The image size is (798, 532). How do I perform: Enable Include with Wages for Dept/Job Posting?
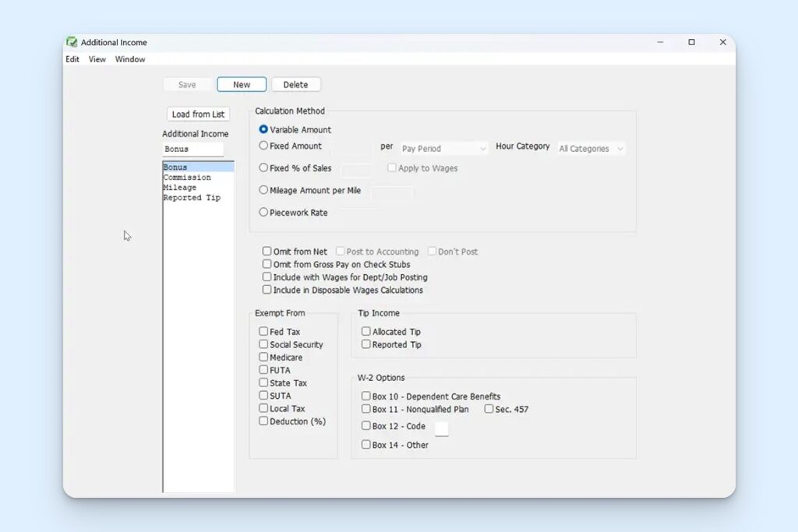coord(267,277)
